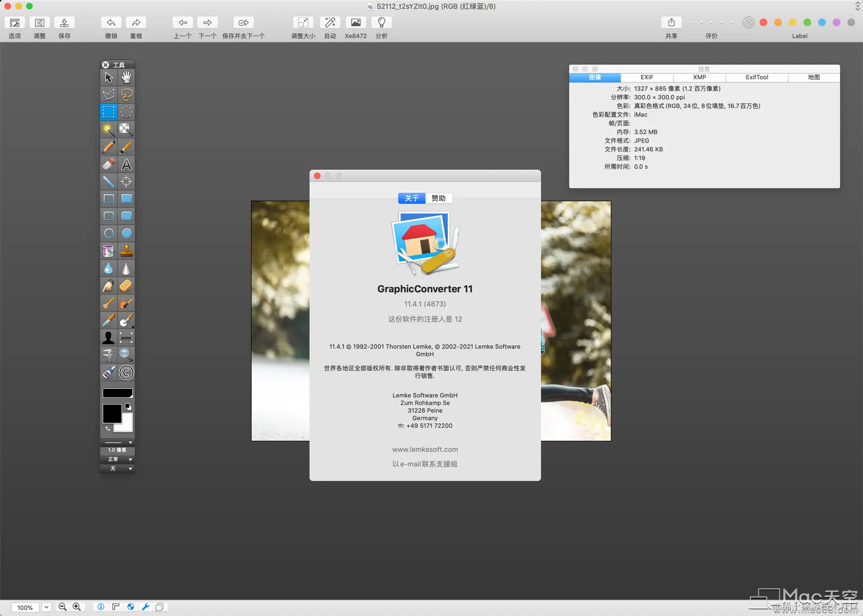Pick the paint bucket fill tool
Screen dimensions: 863x616
pyautogui.click(x=108, y=251)
